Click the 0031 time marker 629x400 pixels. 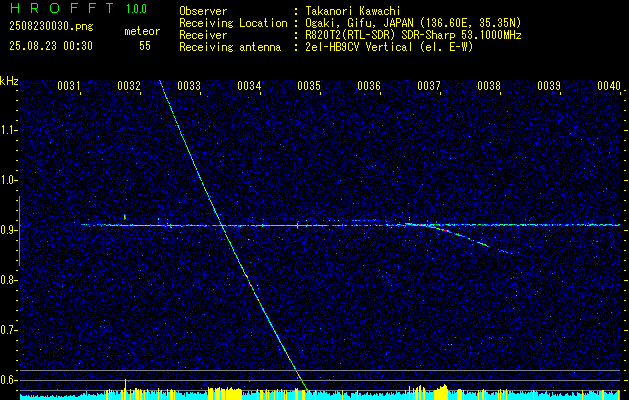69,86
